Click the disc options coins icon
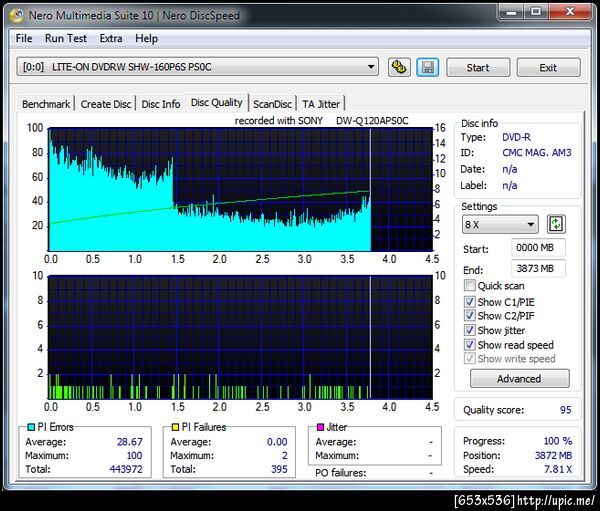600x511 pixels. click(399, 67)
